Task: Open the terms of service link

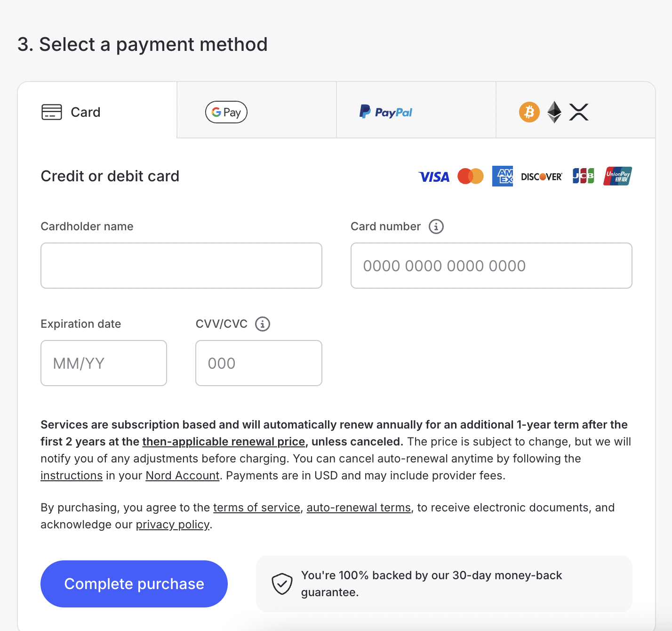Action: (256, 508)
